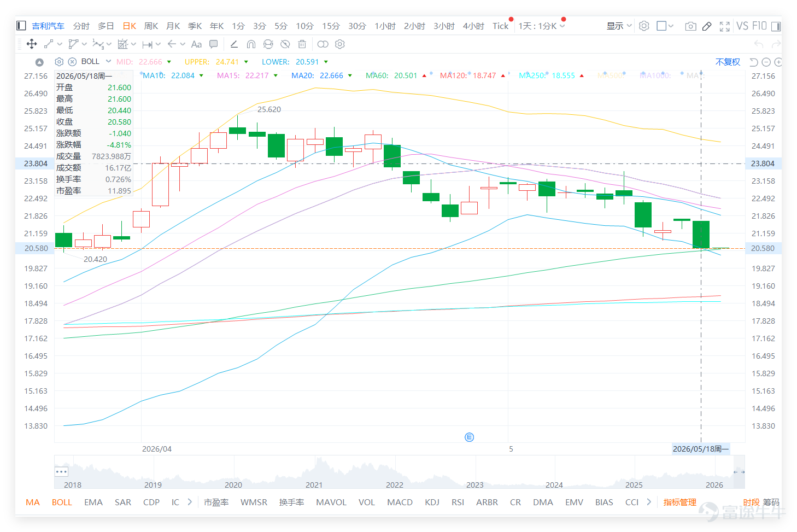Click the overlapping circles overlay icon
The image size is (797, 532).
tap(323, 44)
